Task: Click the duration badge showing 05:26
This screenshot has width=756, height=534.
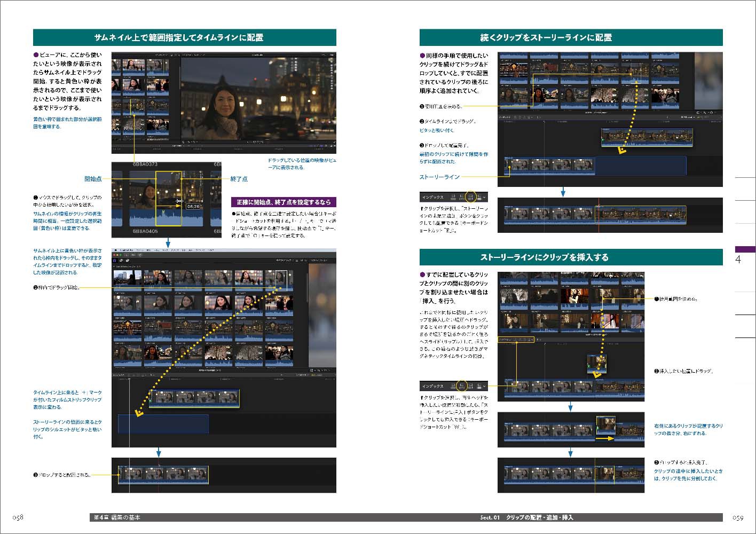Action: [193, 206]
